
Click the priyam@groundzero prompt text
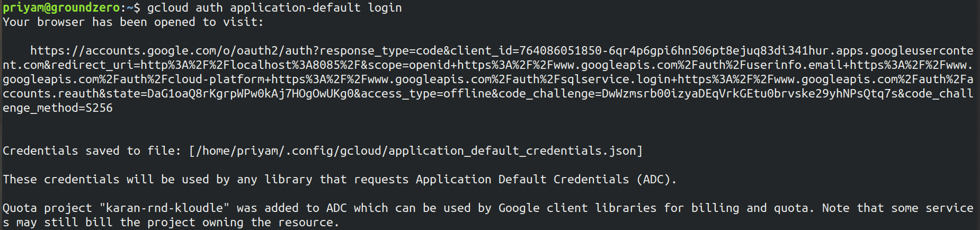click(62, 7)
